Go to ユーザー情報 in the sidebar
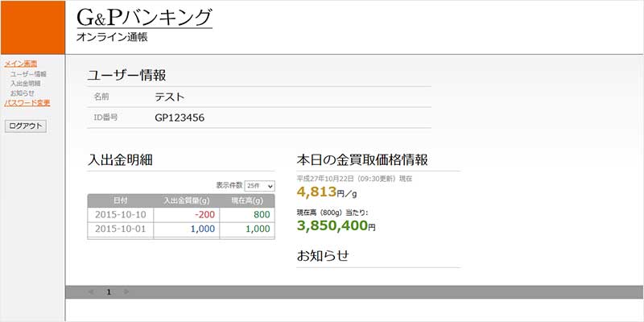Viewport: 644px width, 322px height. tap(28, 74)
